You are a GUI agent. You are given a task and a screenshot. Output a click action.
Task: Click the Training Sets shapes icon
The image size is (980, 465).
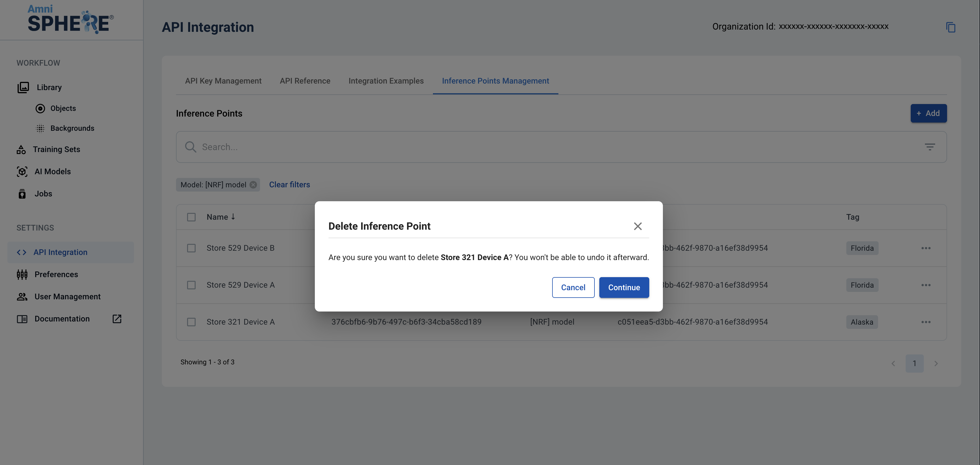[x=21, y=150]
